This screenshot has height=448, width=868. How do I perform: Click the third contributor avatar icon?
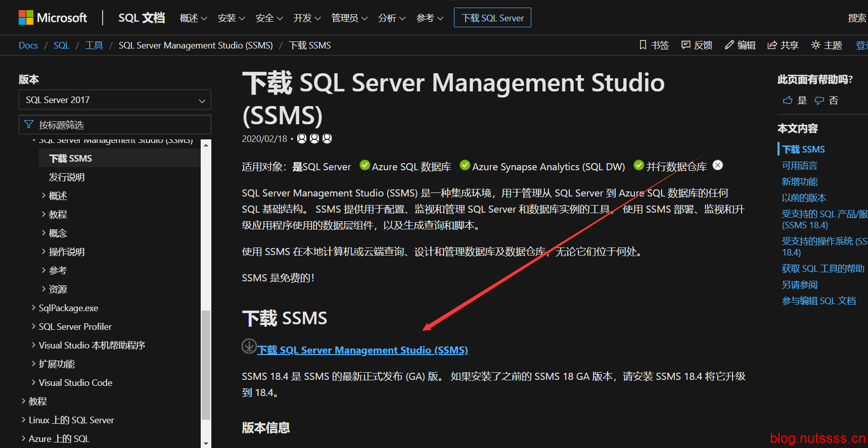tap(327, 138)
